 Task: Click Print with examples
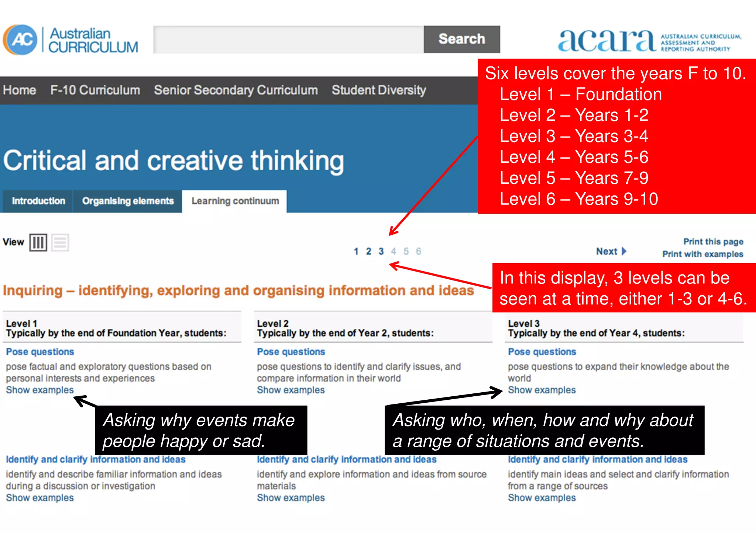click(702, 254)
